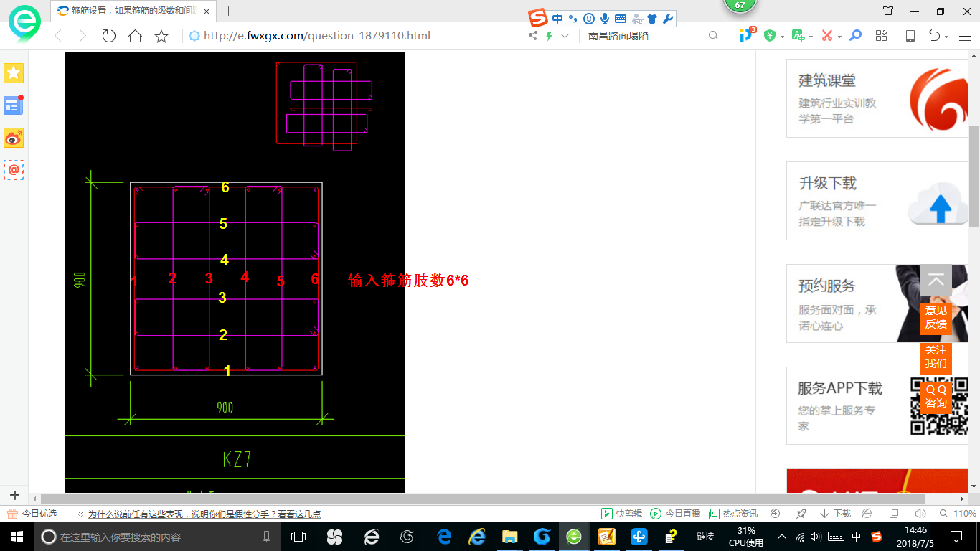Viewport: 980px width, 551px height.
Task: Open the 预约服务 sidebar card
Action: point(877,303)
